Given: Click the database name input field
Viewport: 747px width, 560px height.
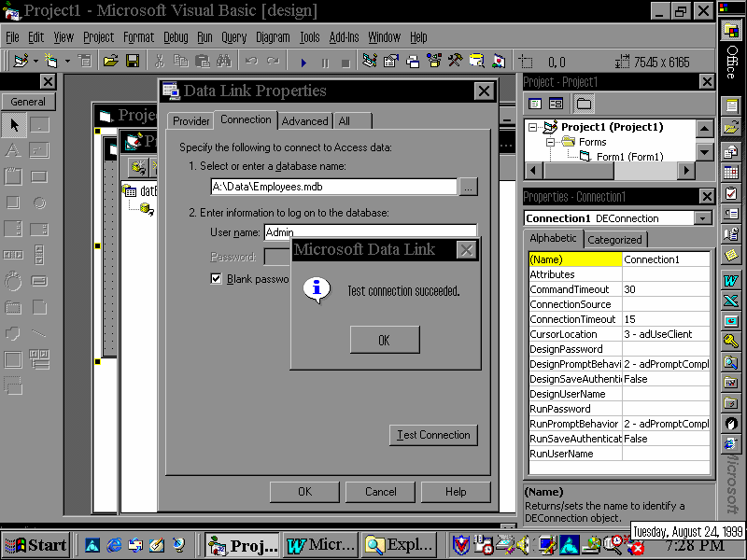Looking at the screenshot, I should (333, 187).
